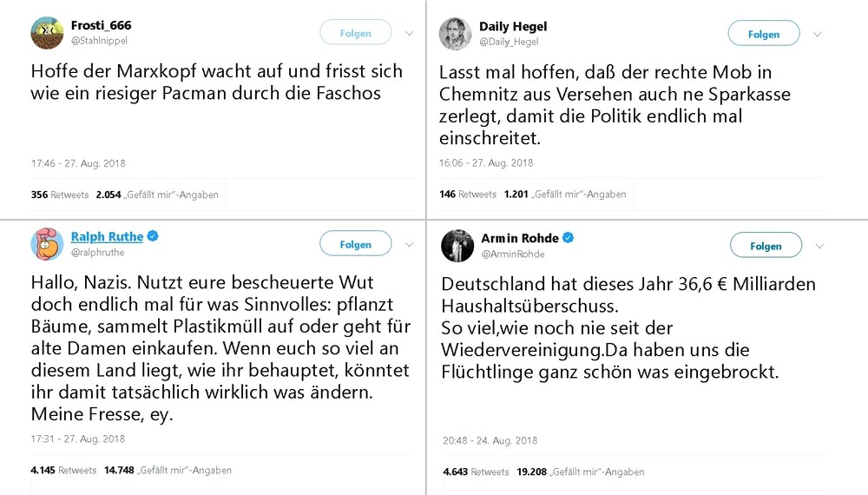
Task: Expand options chevron on Daily Hegel tweet
Action: click(x=817, y=35)
